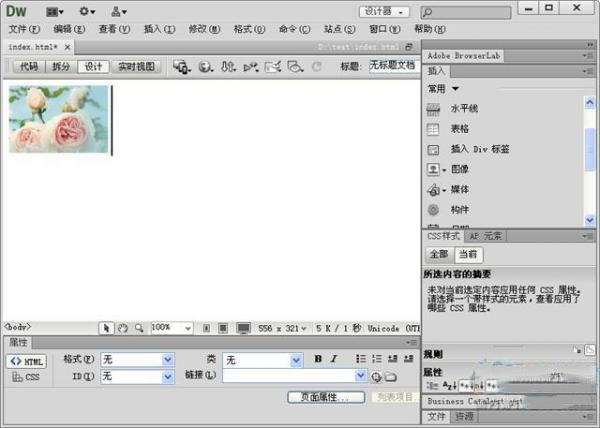Click the unordered list icon
This screenshot has height=428, width=600.
click(x=361, y=359)
